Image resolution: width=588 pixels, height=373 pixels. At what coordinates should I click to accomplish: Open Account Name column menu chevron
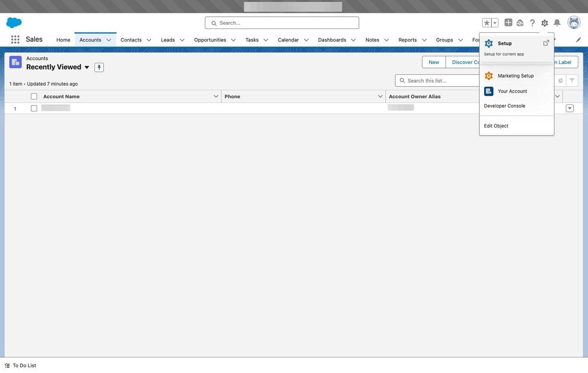point(216,97)
